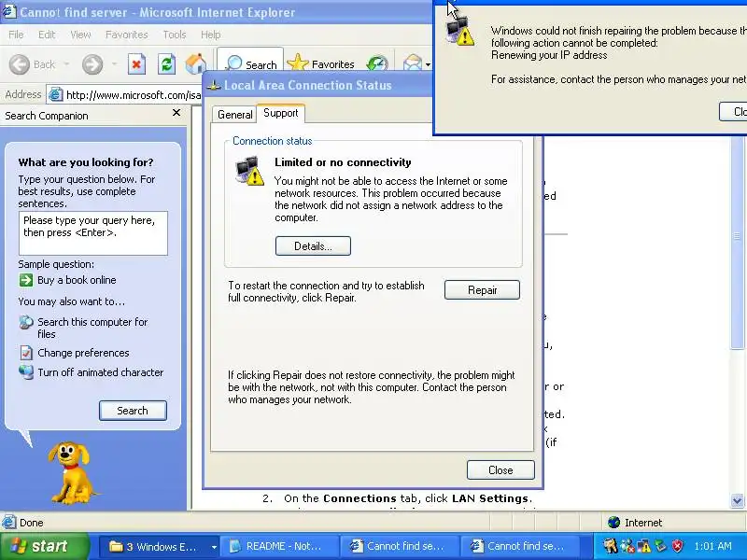Screen dimensions: 747x560
Task: Click the first system tray icon
Action: [x=611, y=546]
